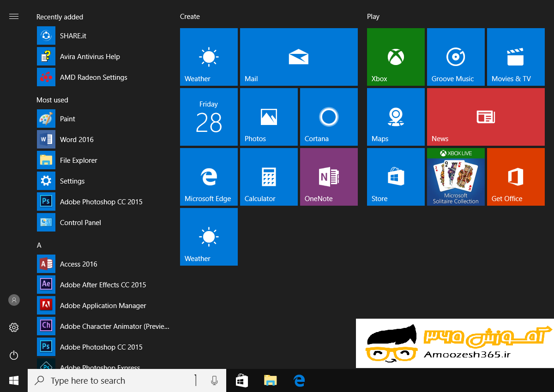
Task: Open the Movies & TV tile
Action: tap(516, 57)
